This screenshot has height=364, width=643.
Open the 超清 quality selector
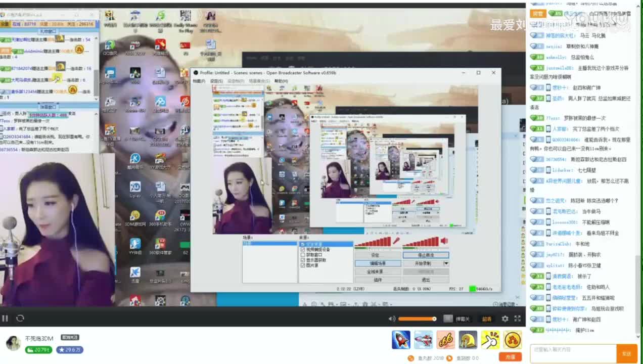tap(487, 319)
